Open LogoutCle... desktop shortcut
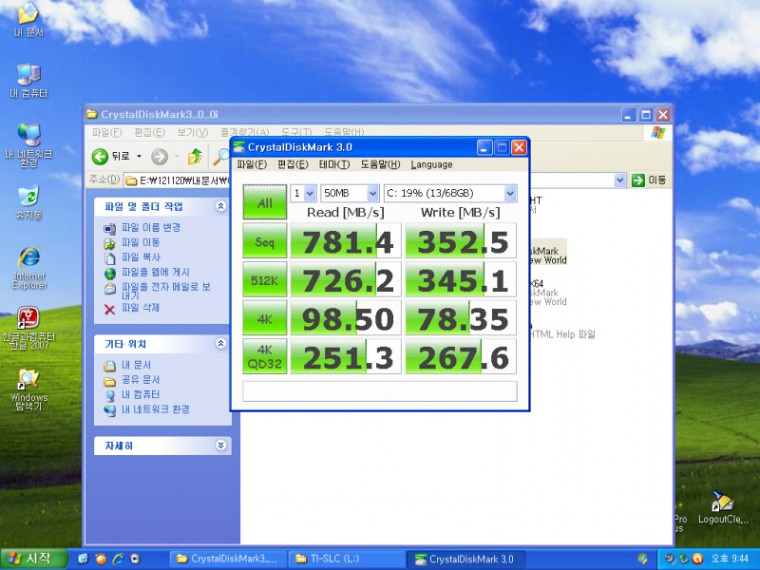The height and width of the screenshot is (570, 760). [x=723, y=507]
